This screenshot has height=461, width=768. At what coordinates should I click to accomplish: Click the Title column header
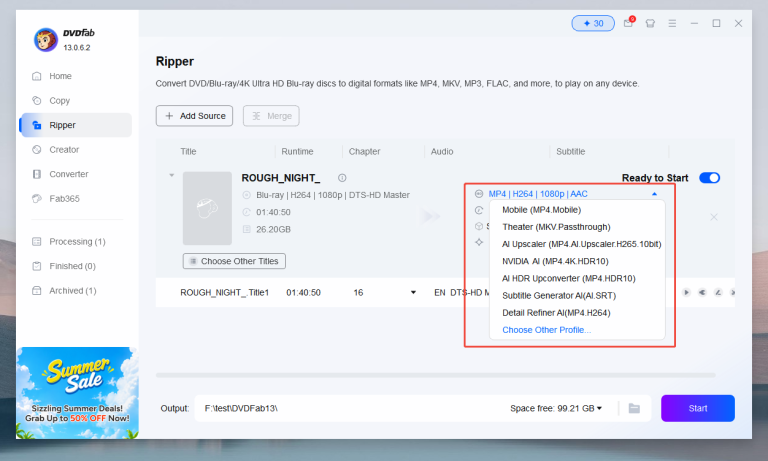point(188,151)
